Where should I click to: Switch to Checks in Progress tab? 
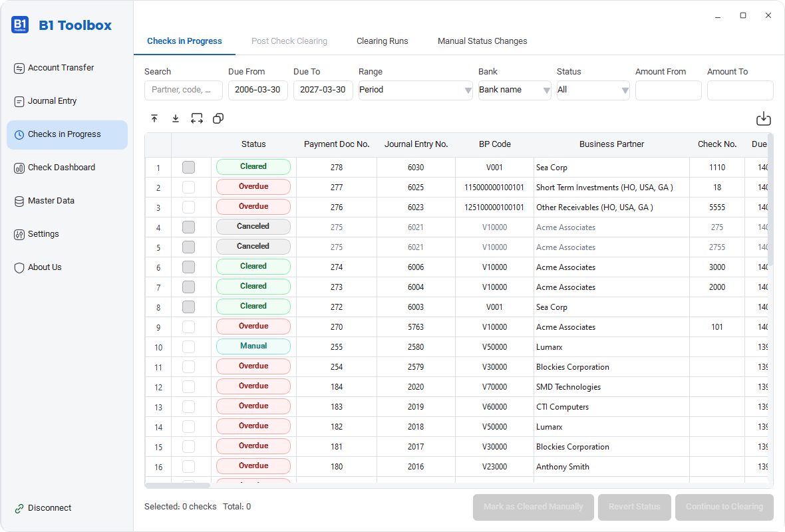184,41
